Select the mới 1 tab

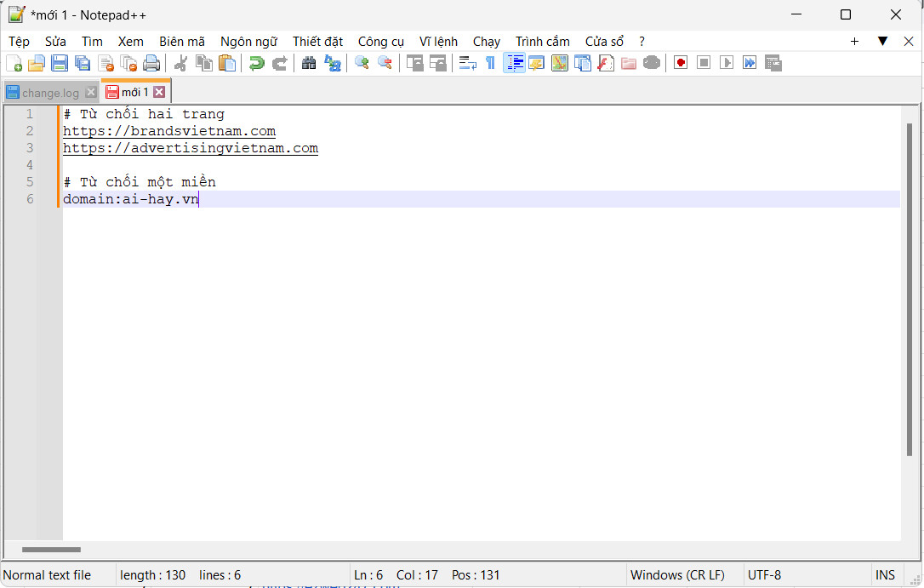135,92
